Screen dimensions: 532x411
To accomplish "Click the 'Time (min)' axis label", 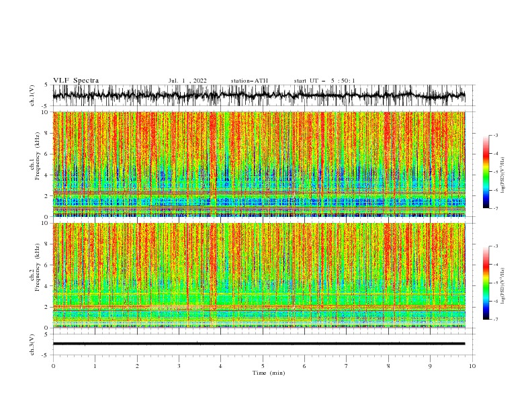I will [x=269, y=373].
